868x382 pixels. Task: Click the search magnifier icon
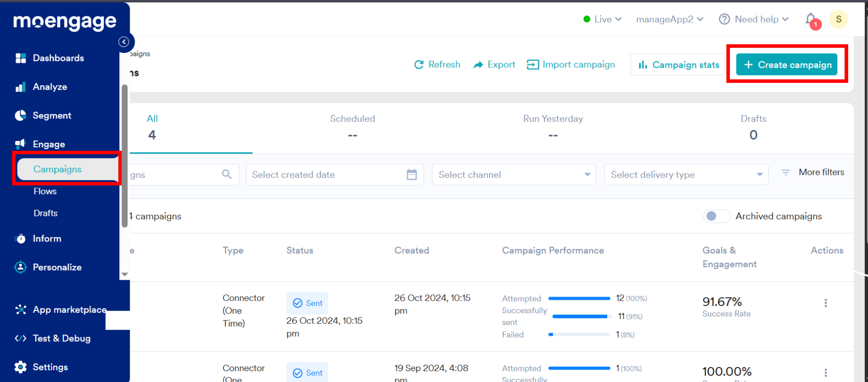tap(227, 174)
